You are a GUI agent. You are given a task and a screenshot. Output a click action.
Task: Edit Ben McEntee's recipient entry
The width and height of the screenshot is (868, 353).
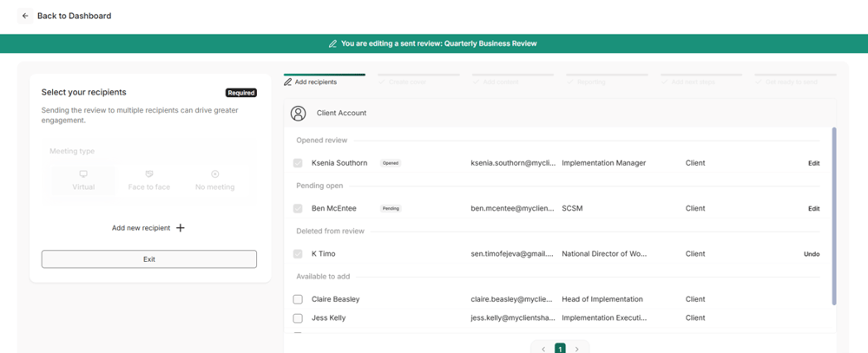click(x=814, y=208)
